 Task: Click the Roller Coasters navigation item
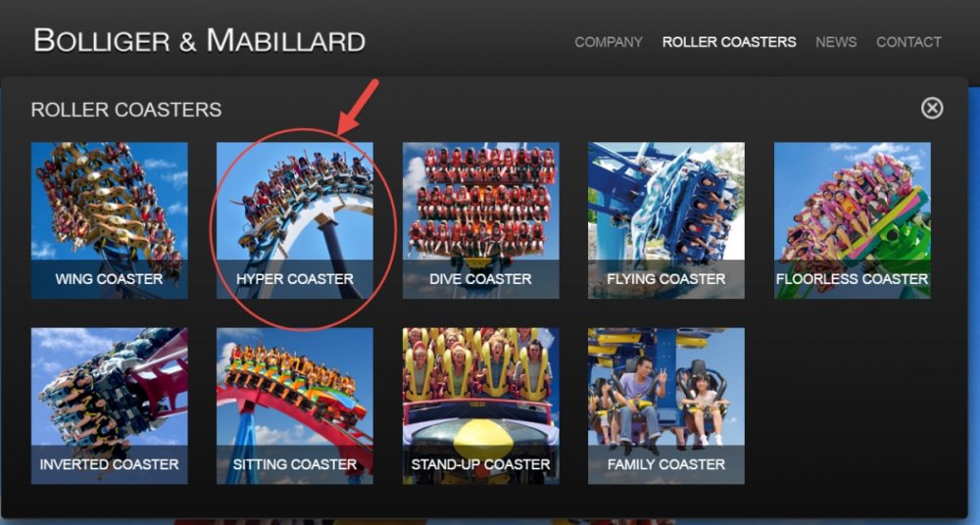coord(729,42)
